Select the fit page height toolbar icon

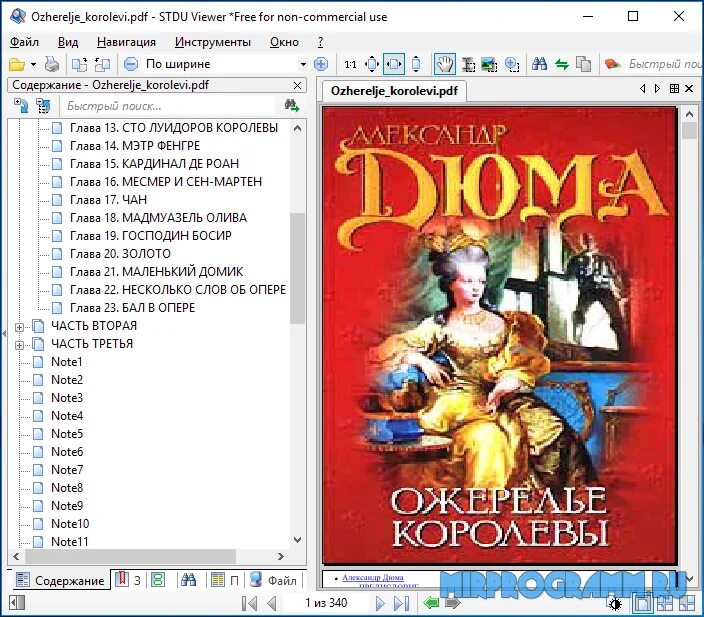416,65
